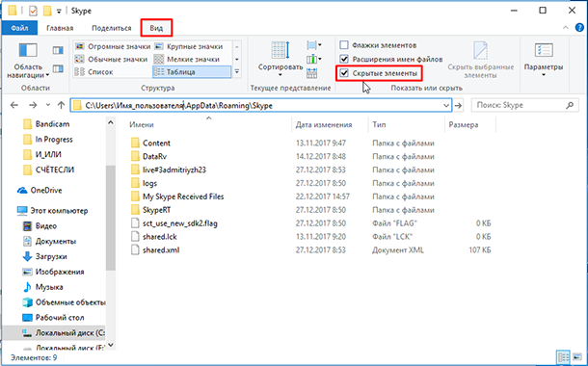The image size is (588, 366).
Task: Switch to the Главная tab
Action: pos(60,28)
